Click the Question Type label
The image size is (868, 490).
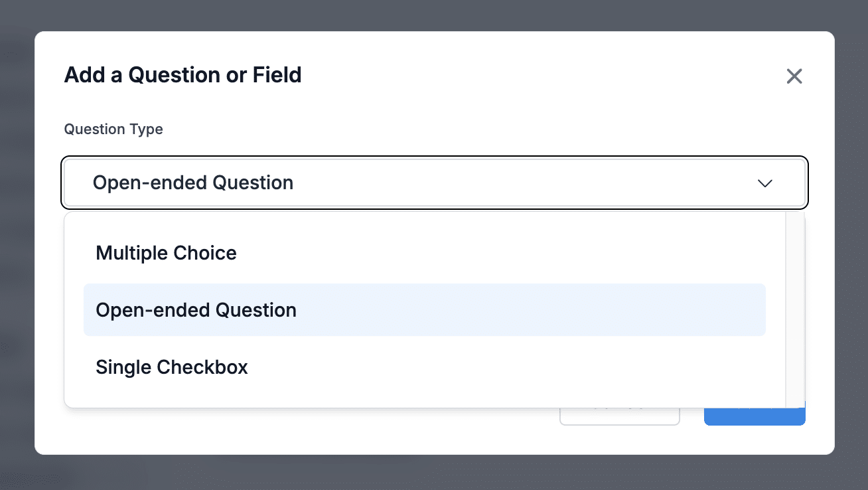point(113,129)
